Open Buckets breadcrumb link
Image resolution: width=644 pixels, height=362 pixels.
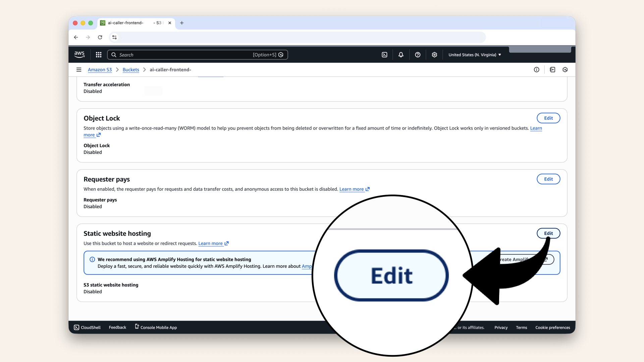(131, 69)
